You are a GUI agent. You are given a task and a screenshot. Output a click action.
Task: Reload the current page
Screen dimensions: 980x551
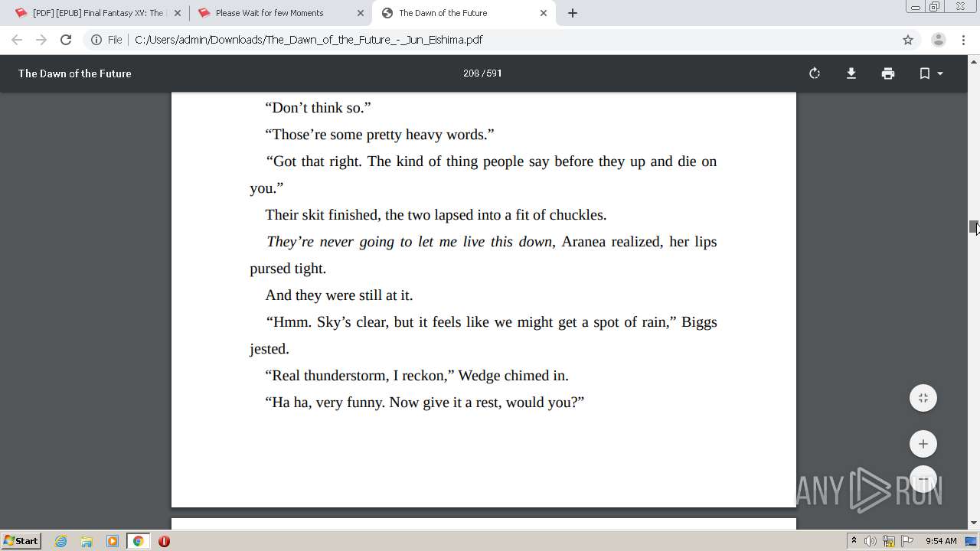tap(66, 40)
